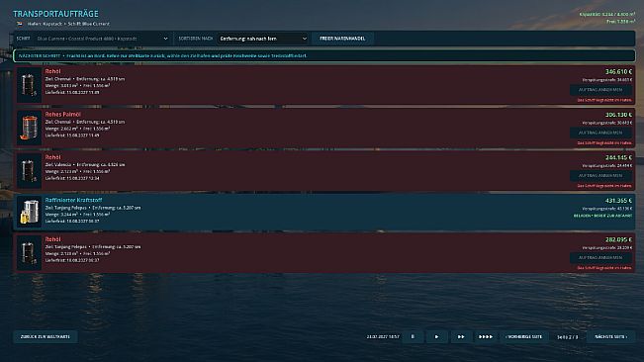The image size is (644, 362).
Task: Click the Sortieren nach label
Action: [196, 39]
